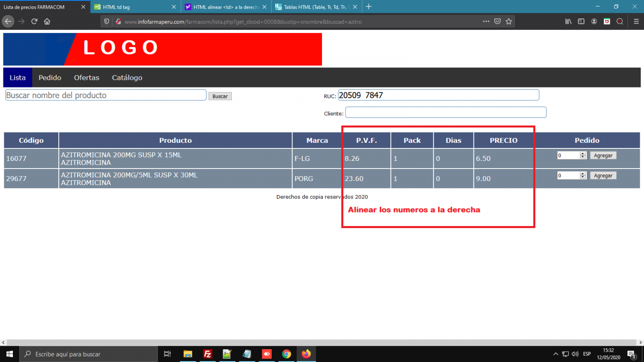Switch to 'Tablas HTML (Table, Tr, Td, Th' tab
Screen dimensions: 644x362
coord(317,7)
